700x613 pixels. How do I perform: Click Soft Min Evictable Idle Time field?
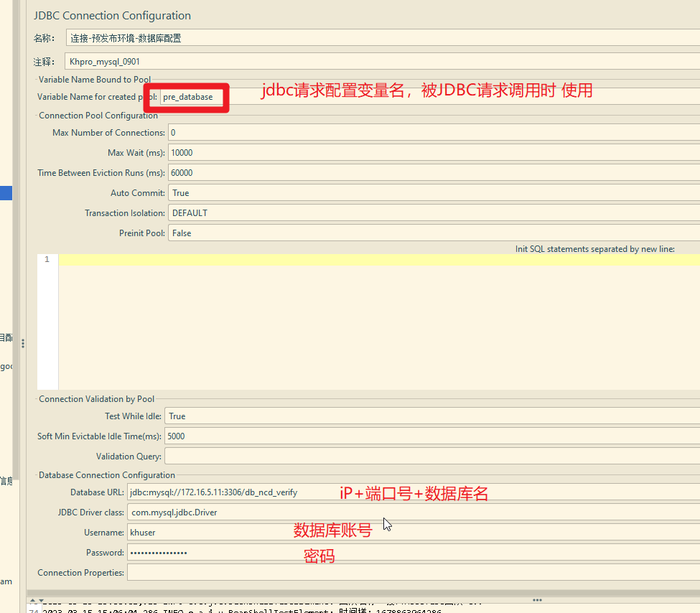(x=432, y=436)
